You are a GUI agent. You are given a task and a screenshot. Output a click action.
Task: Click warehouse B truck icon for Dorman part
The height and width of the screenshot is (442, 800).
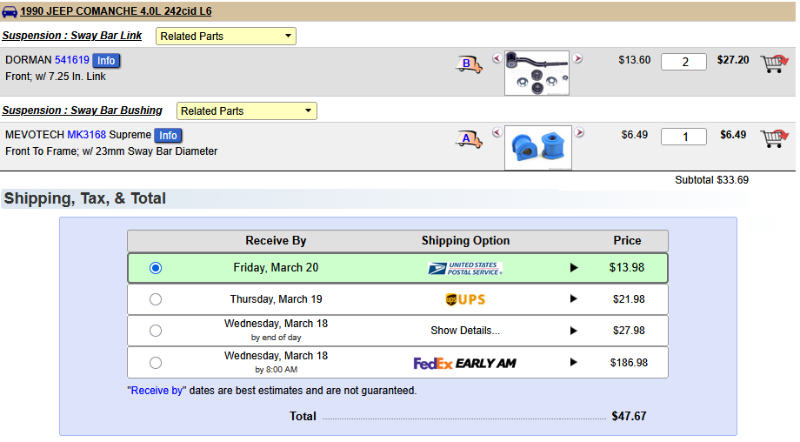tap(469, 64)
